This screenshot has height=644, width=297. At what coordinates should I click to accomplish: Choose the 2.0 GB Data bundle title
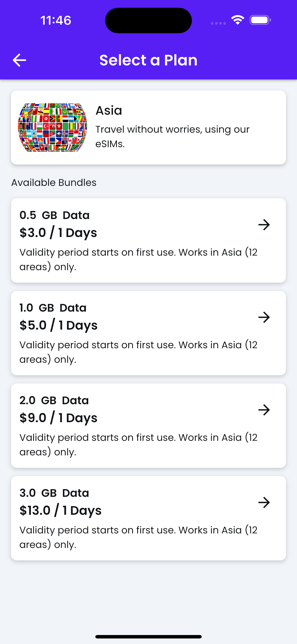click(x=54, y=400)
